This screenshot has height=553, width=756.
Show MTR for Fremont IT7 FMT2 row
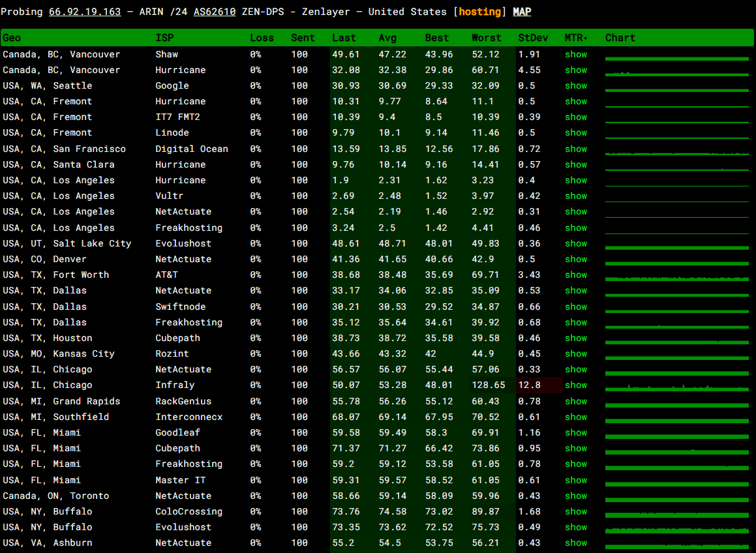(x=576, y=117)
